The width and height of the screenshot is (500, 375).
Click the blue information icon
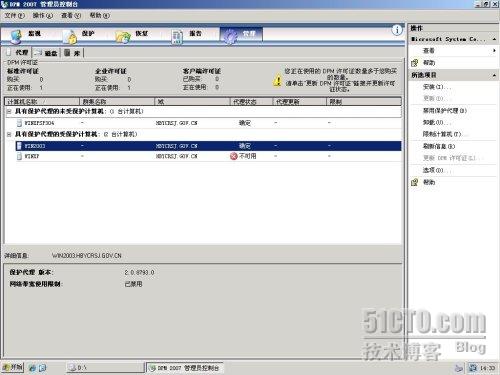click(x=397, y=30)
